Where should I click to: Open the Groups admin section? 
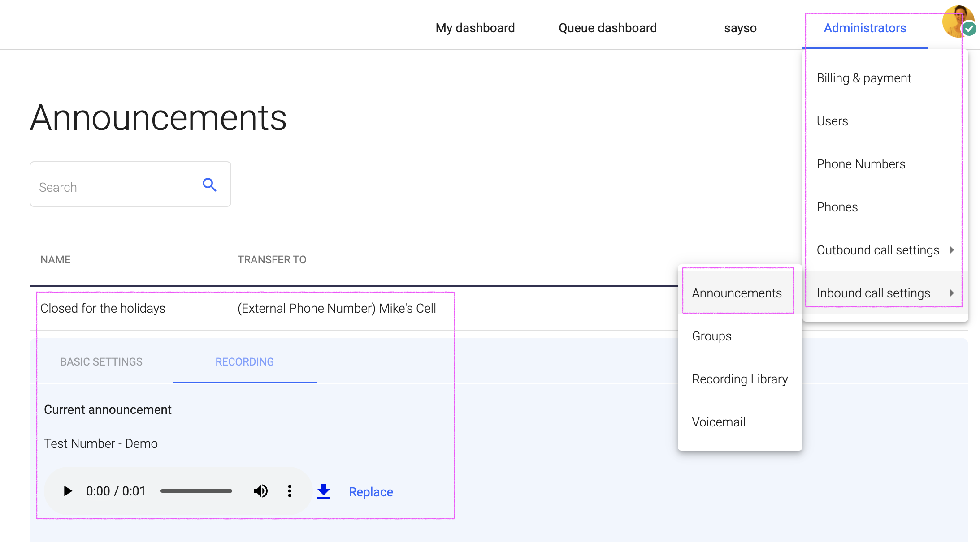point(712,336)
